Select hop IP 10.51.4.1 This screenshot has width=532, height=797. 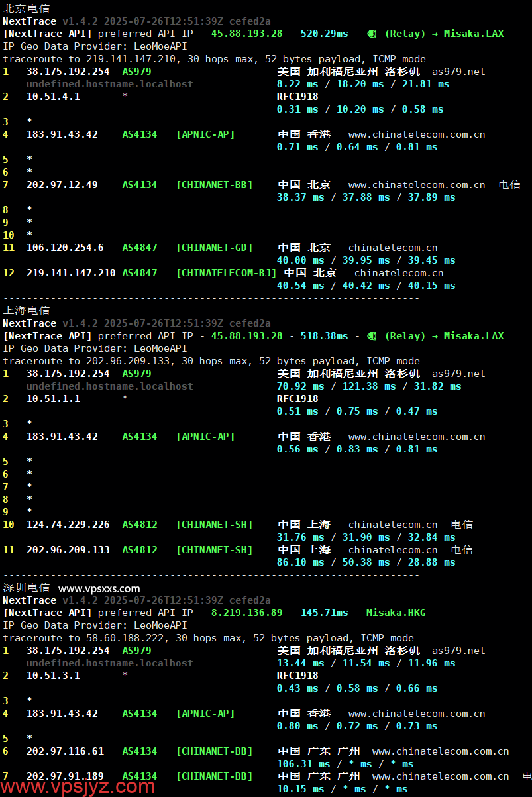[x=53, y=97]
